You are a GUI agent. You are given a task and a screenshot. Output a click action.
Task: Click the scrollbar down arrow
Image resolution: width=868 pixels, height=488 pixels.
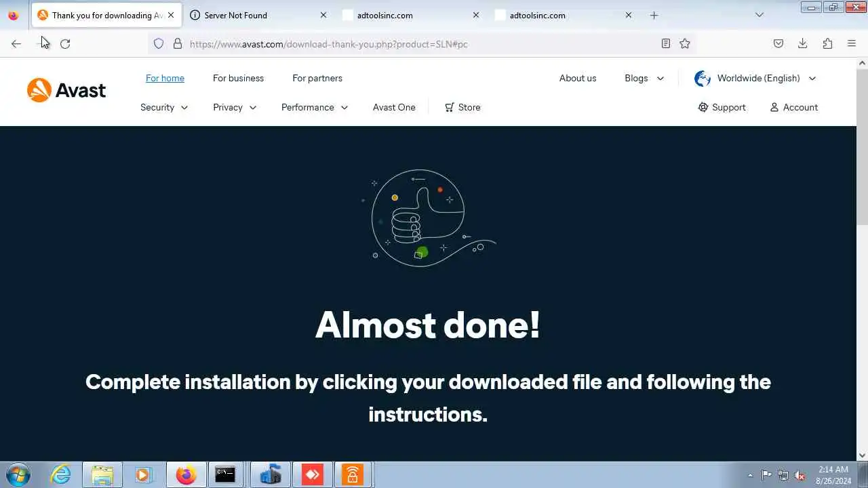862,455
